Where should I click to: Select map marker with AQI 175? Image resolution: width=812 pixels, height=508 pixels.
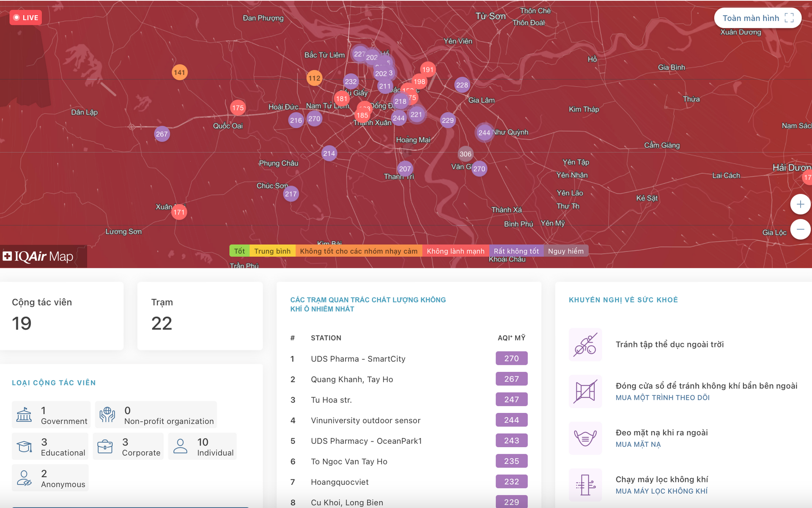pyautogui.click(x=238, y=108)
